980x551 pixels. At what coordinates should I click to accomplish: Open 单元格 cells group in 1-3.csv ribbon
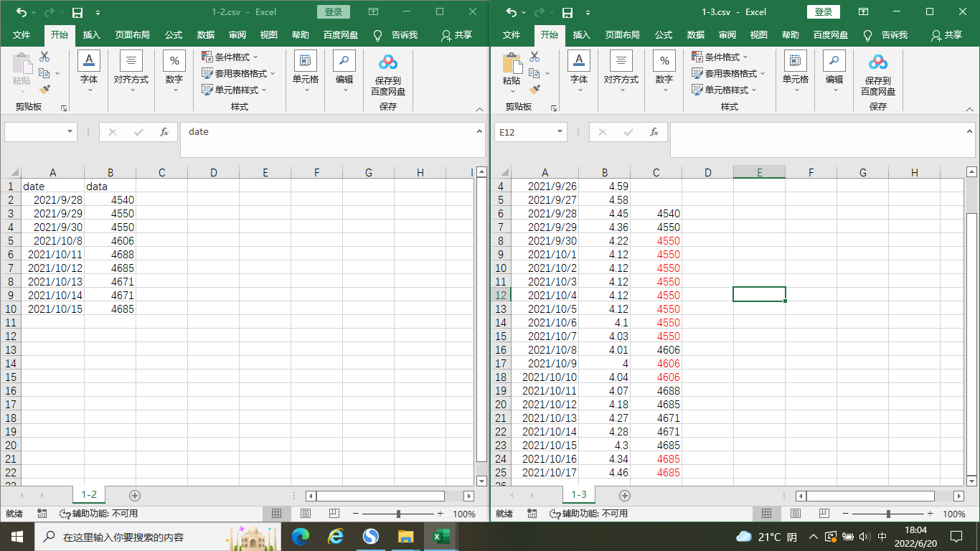[x=796, y=72]
